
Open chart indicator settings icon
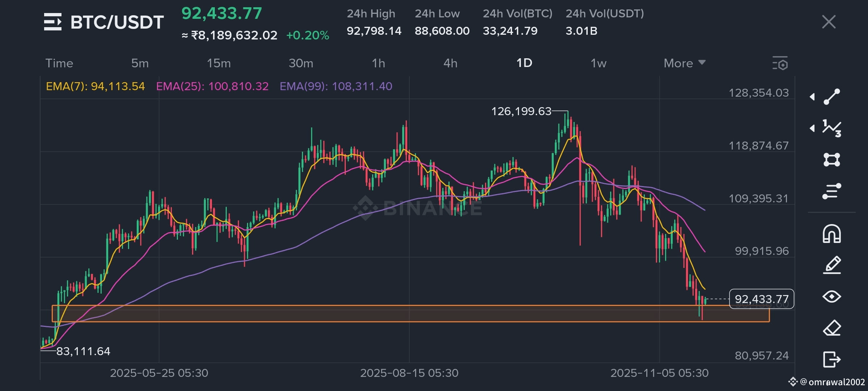point(780,64)
